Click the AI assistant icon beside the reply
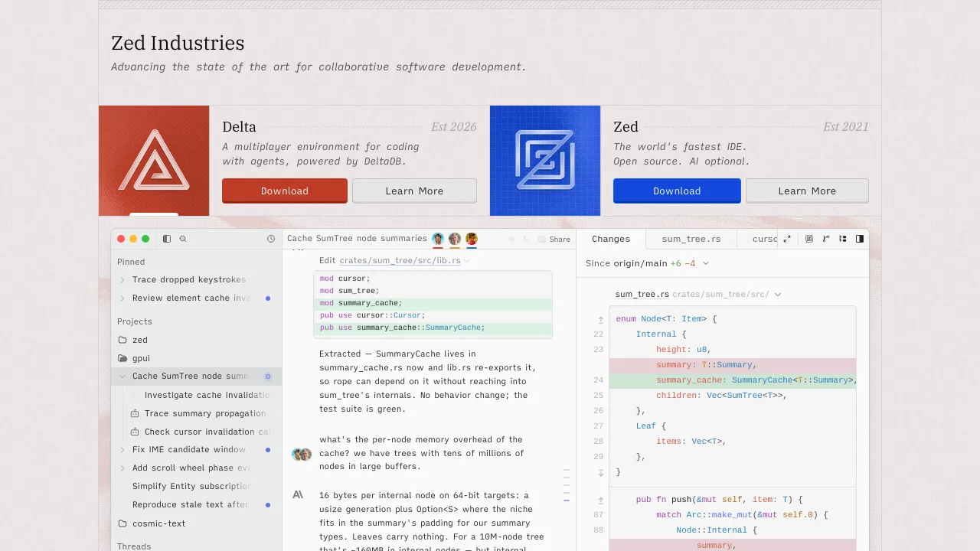Viewport: 980px width, 551px height. (x=298, y=495)
